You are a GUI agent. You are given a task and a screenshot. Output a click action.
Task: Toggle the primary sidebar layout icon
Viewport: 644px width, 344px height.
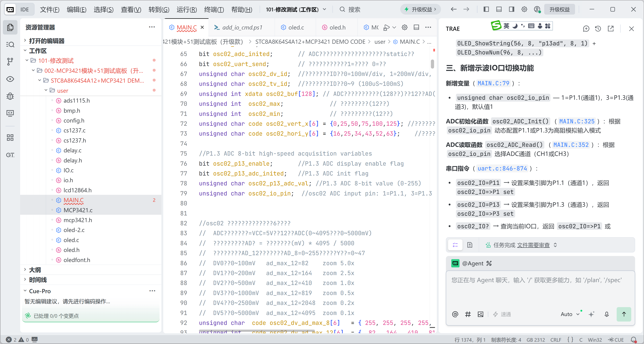(x=486, y=10)
